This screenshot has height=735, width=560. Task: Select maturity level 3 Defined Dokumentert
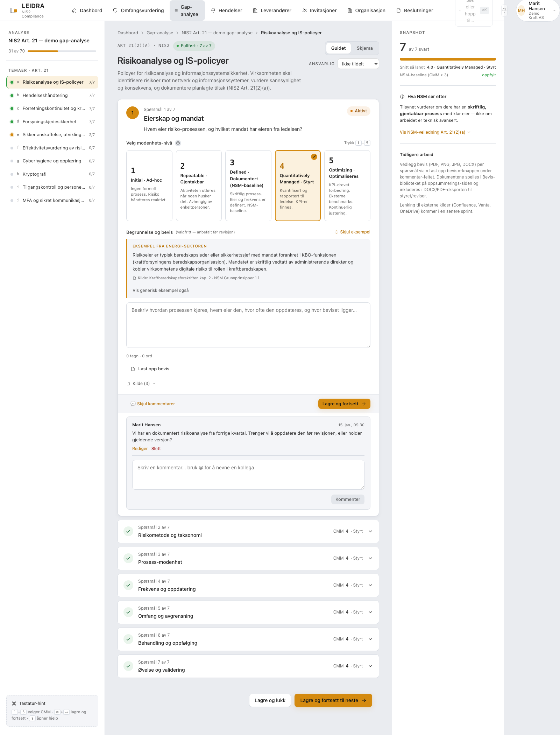248,186
